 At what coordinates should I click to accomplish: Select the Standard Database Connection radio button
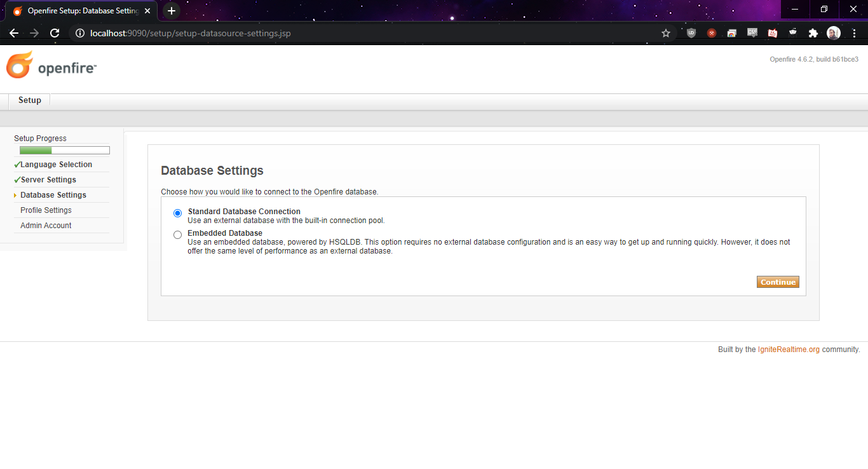[177, 213]
